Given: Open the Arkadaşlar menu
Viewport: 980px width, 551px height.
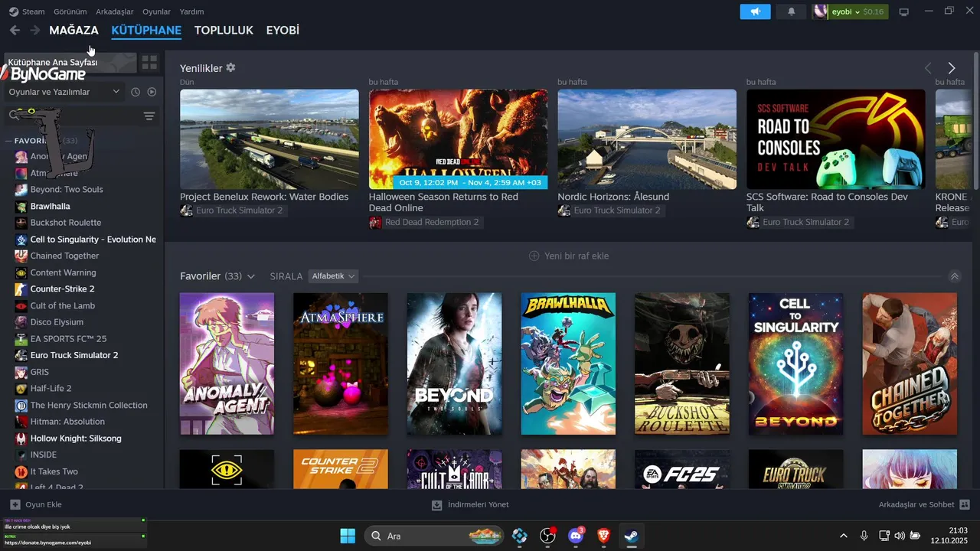Looking at the screenshot, I should tap(115, 11).
